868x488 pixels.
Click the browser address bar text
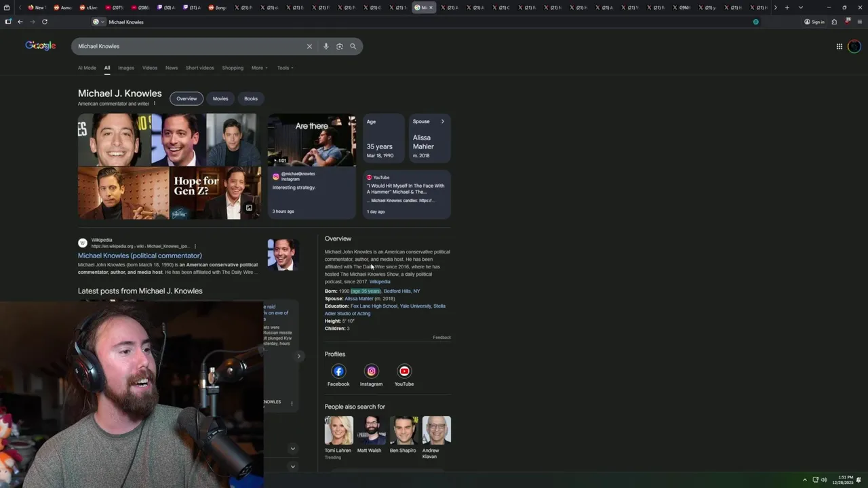pos(126,22)
